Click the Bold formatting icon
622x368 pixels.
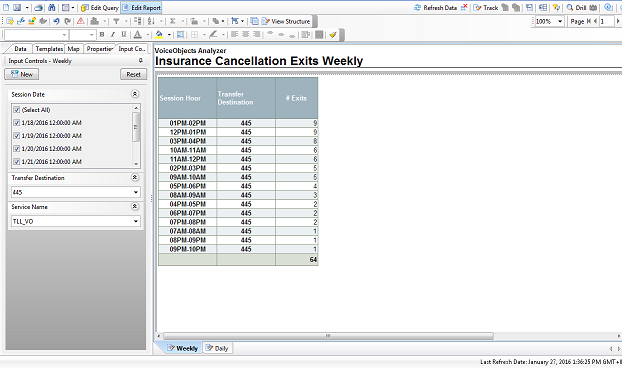(x=102, y=34)
